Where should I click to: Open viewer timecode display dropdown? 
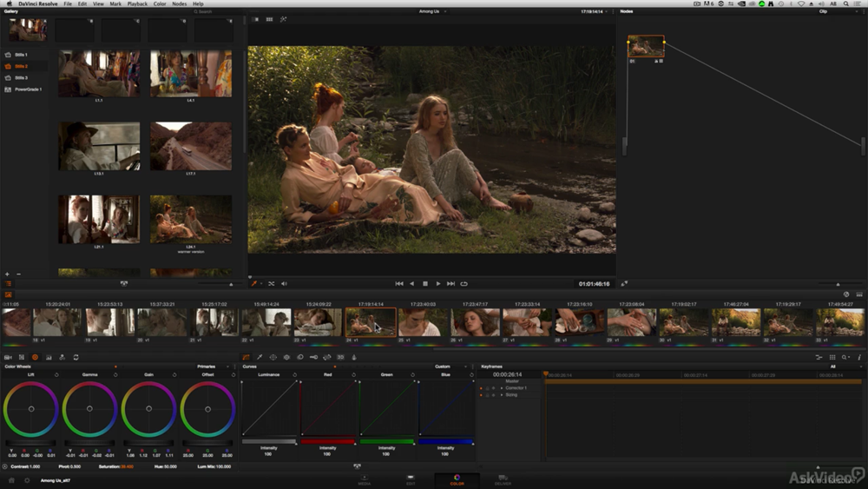click(607, 11)
